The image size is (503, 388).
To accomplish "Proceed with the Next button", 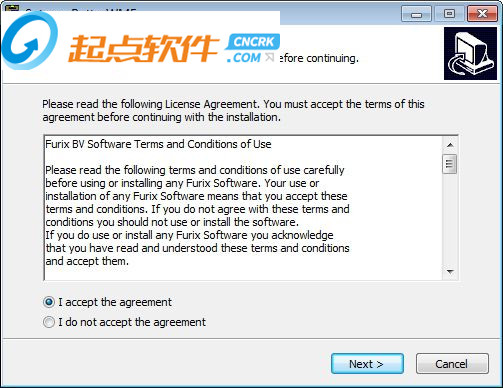I will 367,364.
